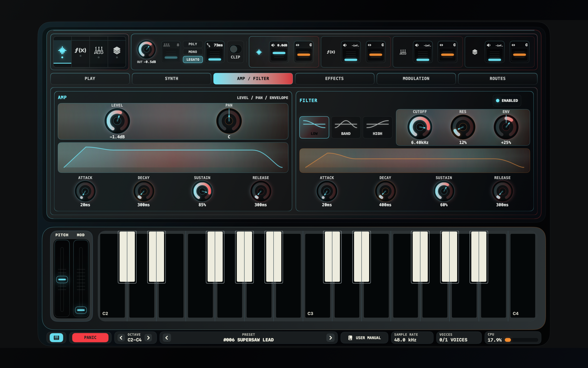The image size is (588, 368).
Task: Click the 0.0dB speaker volume icon
Action: 273,45
